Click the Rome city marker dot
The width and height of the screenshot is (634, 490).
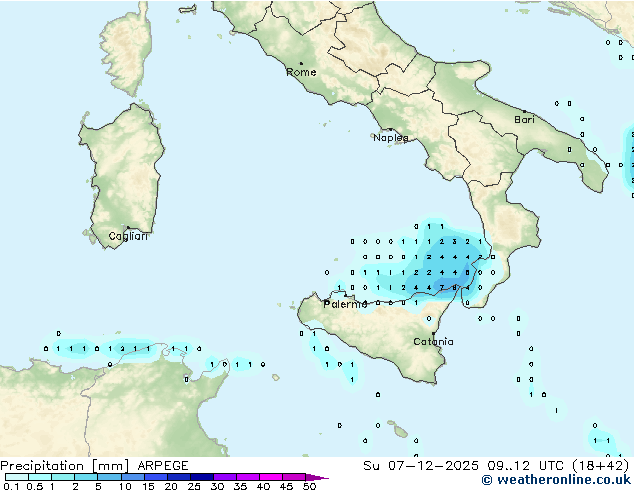[301, 63]
